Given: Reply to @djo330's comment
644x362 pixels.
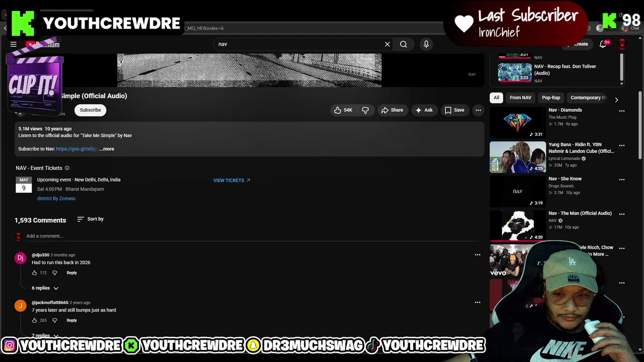Looking at the screenshot, I should click(x=71, y=273).
